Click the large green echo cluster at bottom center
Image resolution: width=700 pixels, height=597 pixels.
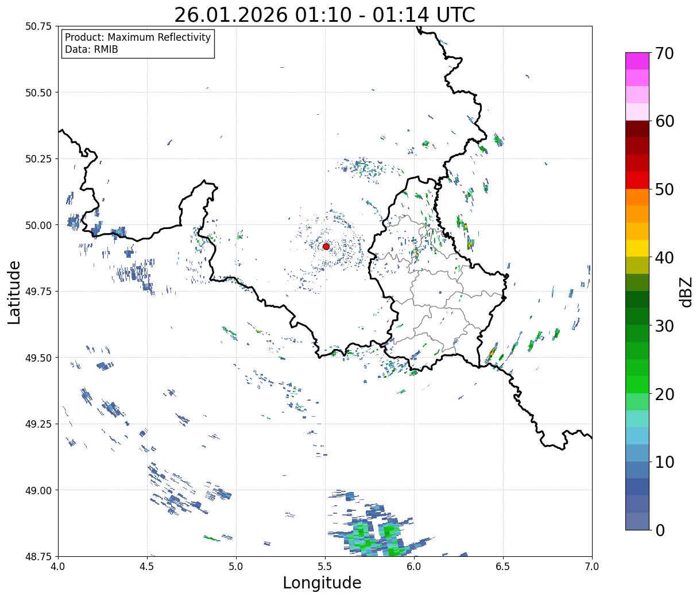tap(379, 535)
